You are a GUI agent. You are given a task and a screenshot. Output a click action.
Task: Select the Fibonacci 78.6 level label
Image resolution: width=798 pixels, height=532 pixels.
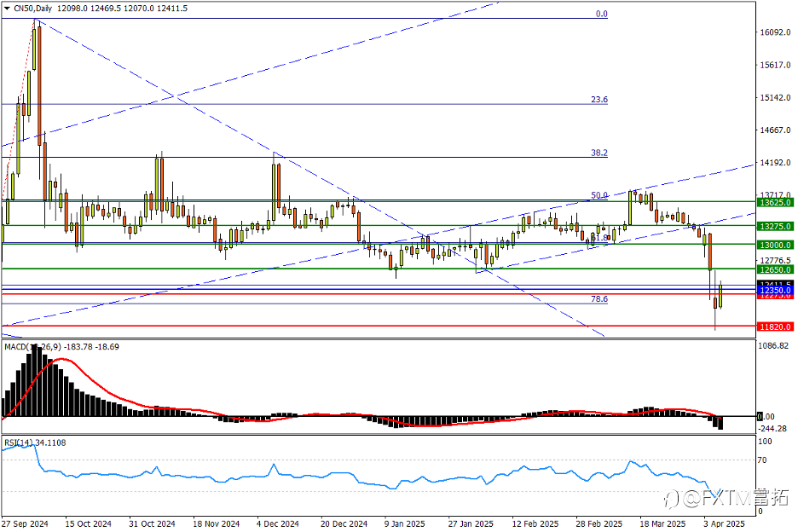[x=599, y=299]
